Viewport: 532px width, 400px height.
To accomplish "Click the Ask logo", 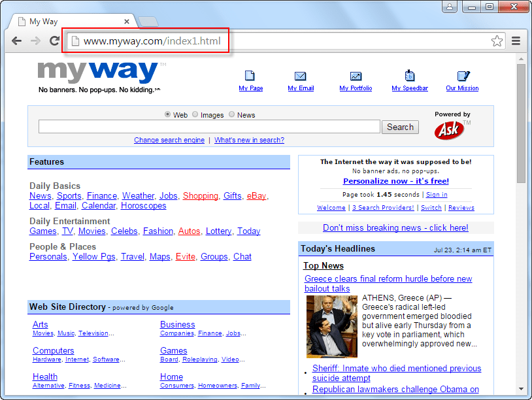I will (449, 130).
